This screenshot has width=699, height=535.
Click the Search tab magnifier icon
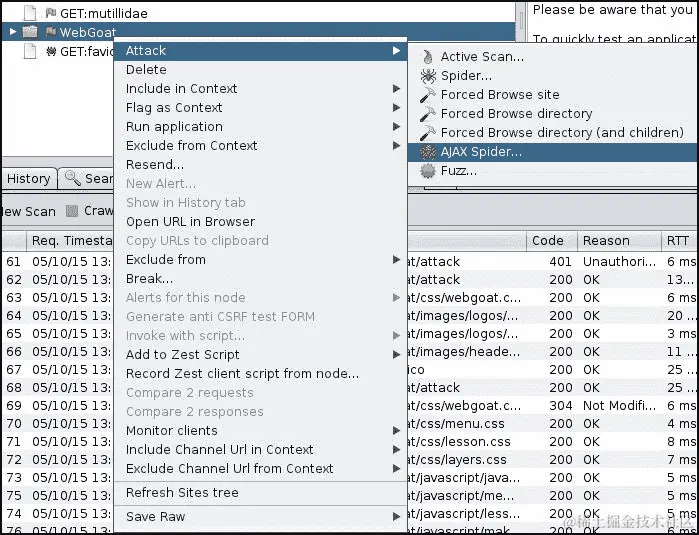72,178
